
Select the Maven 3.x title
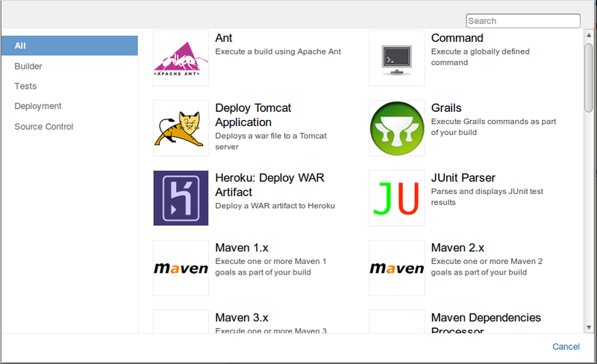pyautogui.click(x=242, y=318)
